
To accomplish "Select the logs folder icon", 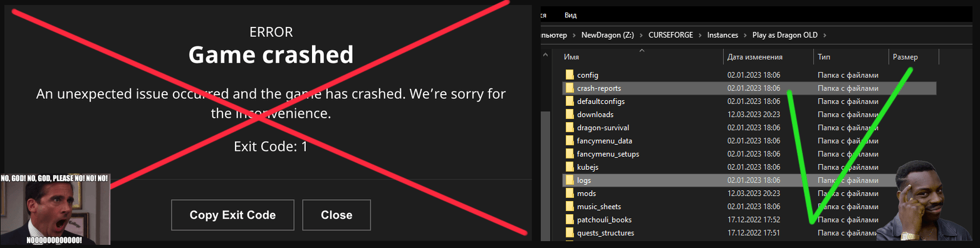I will (x=570, y=180).
